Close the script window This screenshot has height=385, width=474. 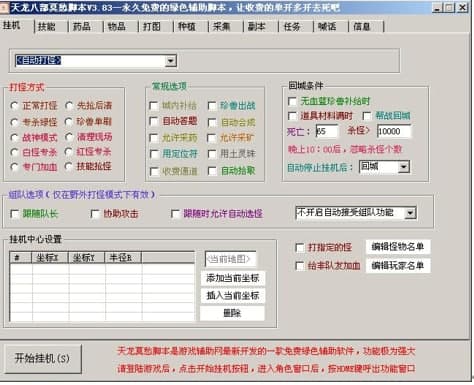click(x=463, y=8)
